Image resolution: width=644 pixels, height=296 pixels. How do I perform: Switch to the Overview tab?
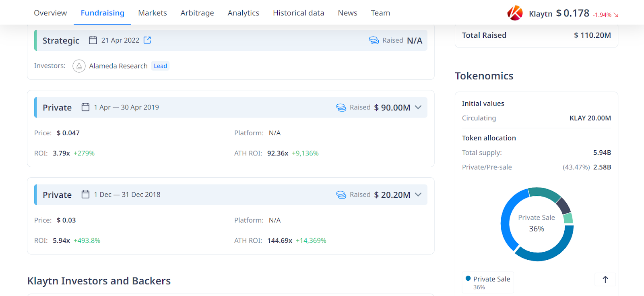click(50, 13)
